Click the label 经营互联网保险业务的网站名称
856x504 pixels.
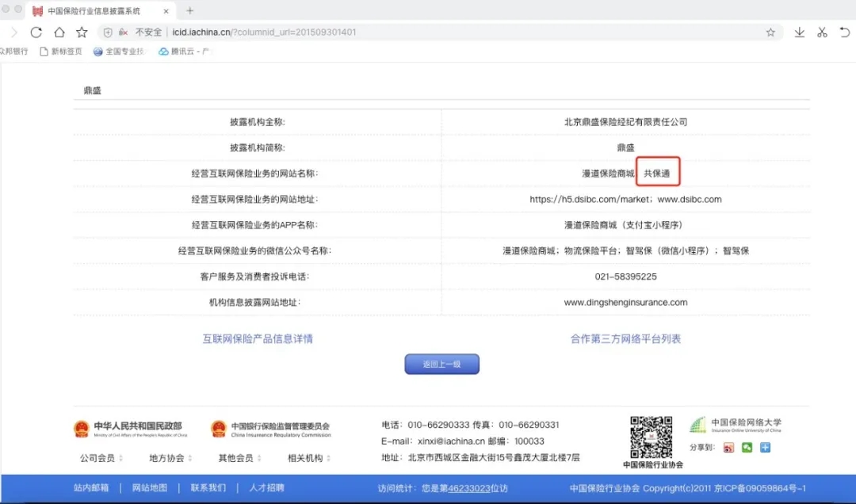[x=254, y=174]
